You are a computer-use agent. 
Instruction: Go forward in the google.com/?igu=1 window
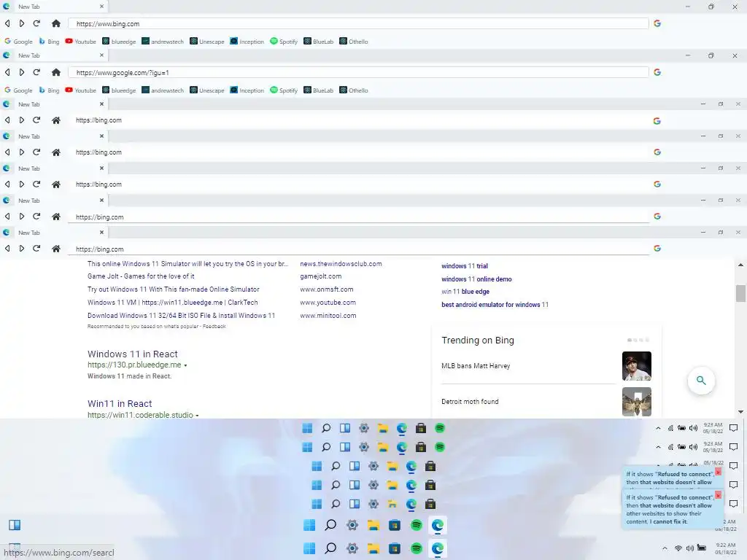coord(22,72)
